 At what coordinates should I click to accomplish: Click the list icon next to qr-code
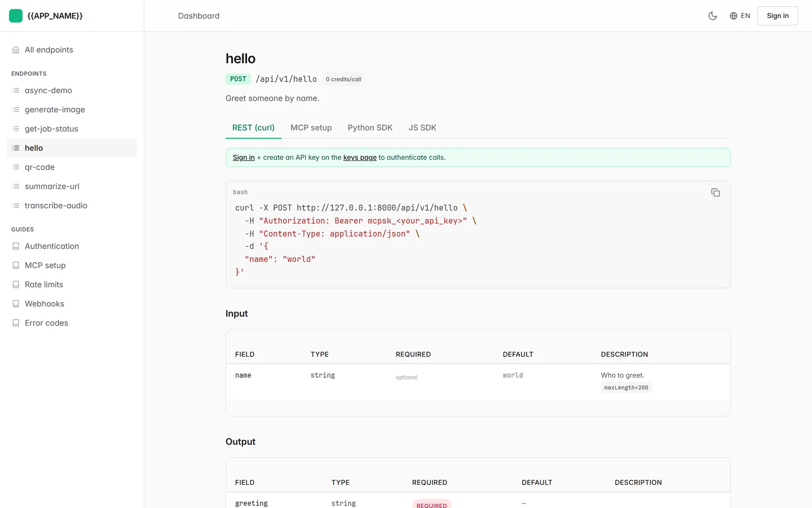16,167
